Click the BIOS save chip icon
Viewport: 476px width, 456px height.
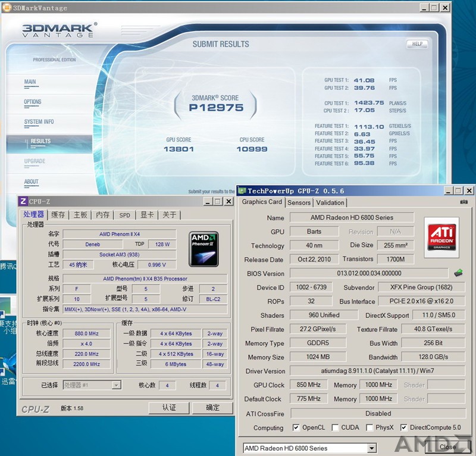458,273
